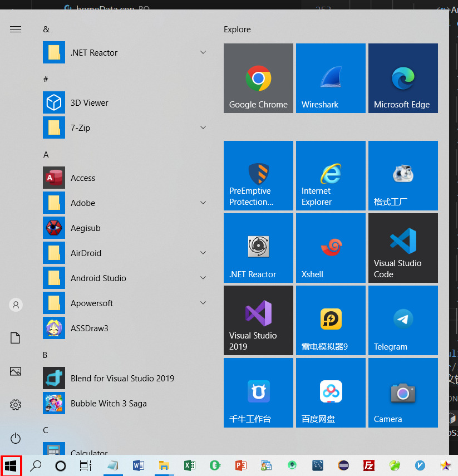Click the '#' letter header

click(x=46, y=79)
